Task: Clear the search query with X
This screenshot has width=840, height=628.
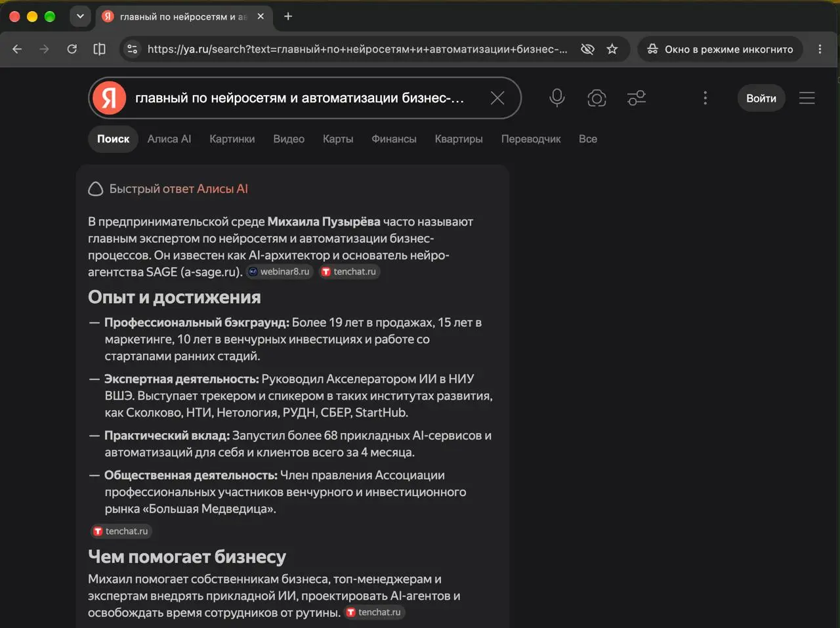Action: pos(497,98)
